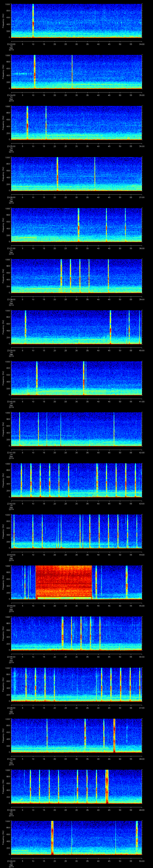Click the burst at 53 seconds in 23:44 panel

[126, 582]
